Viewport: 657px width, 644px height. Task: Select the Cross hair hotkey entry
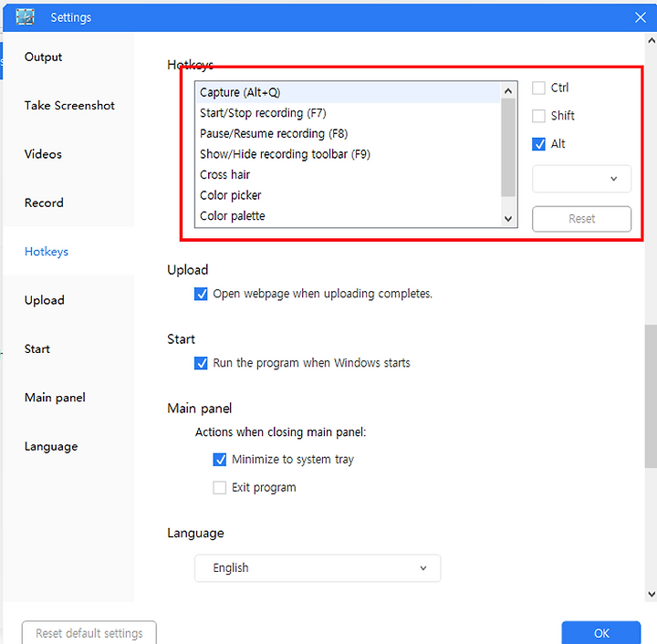(x=348, y=174)
